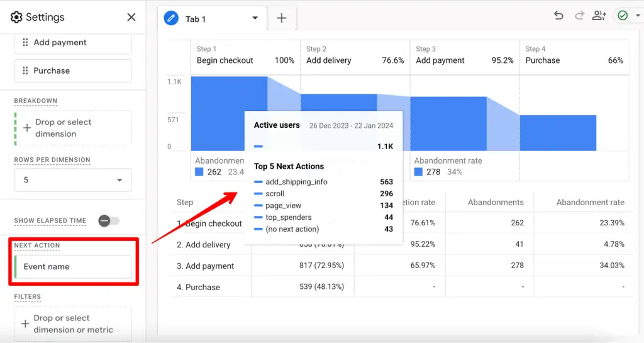Click plus icon in Filters drop zone
Screen dimensions: 644x343
(25, 323)
